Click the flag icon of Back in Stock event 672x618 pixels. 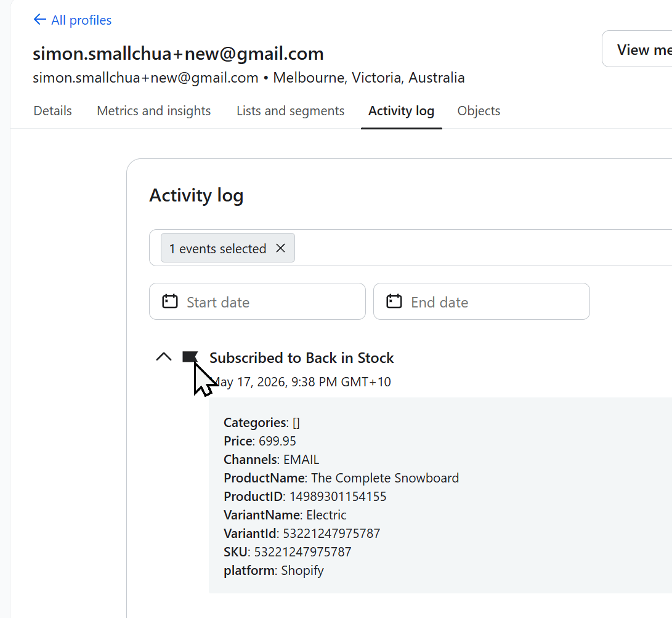(190, 357)
